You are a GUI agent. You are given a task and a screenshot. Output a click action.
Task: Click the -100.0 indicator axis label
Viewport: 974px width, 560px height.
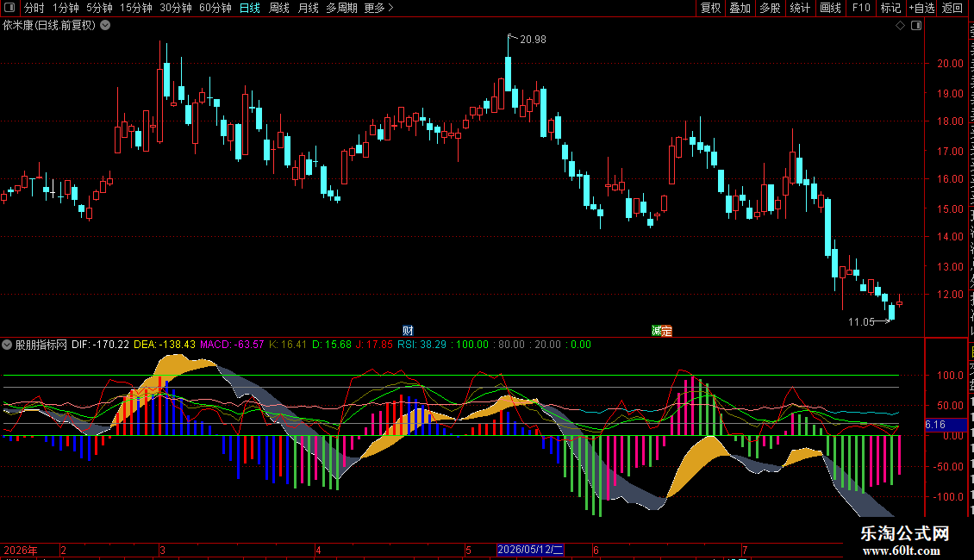[x=948, y=496]
